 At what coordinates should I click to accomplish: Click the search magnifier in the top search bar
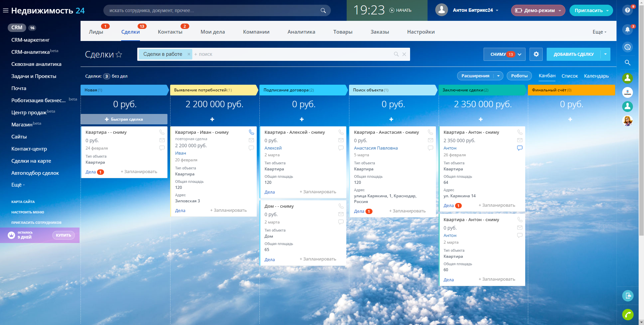coord(323,10)
